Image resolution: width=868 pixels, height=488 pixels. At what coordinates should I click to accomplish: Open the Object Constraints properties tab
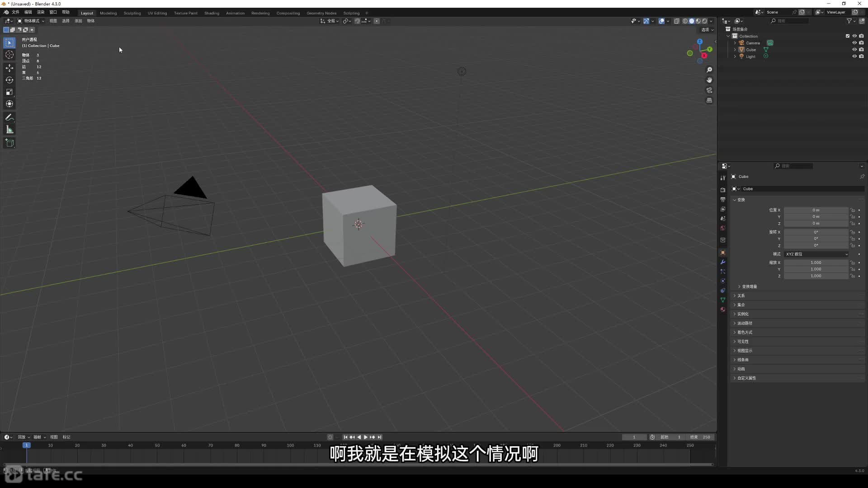pos(723,291)
